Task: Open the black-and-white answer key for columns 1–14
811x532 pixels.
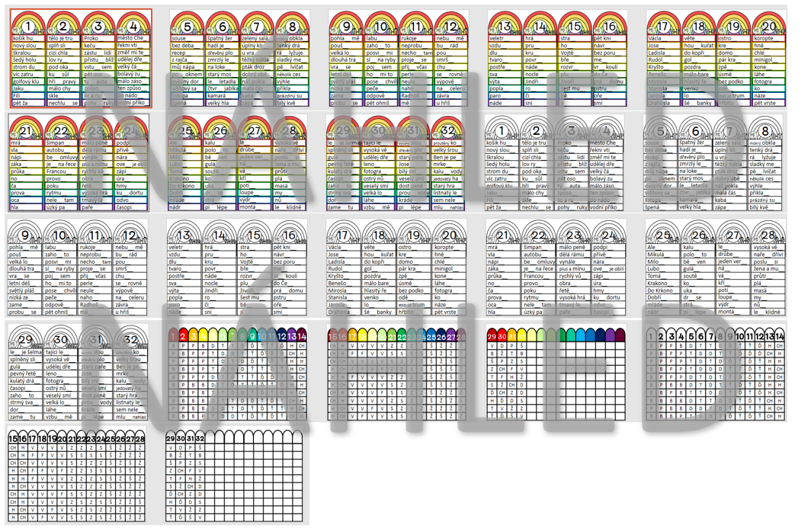Action: [716, 373]
